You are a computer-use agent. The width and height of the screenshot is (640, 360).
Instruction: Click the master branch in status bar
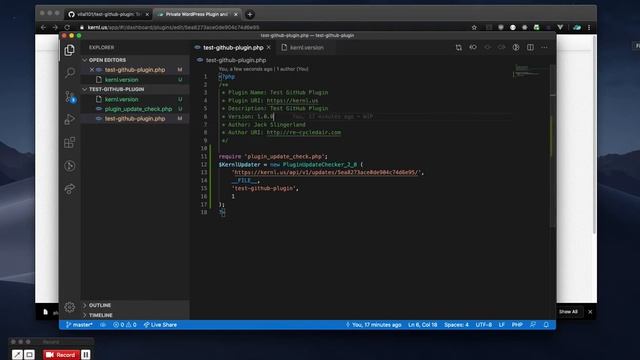tap(79, 325)
